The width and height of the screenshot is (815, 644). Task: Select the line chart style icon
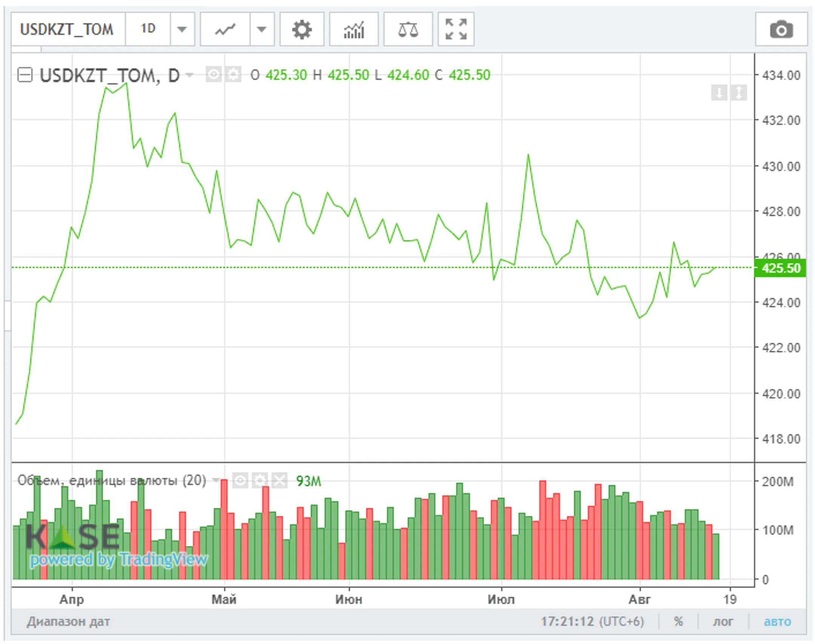pyautogui.click(x=225, y=29)
